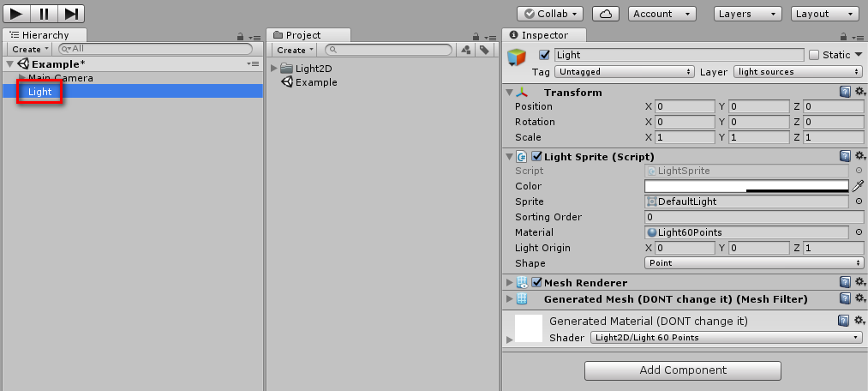Open Mesh Filter help reference icon
The width and height of the screenshot is (868, 391).
pos(845,299)
